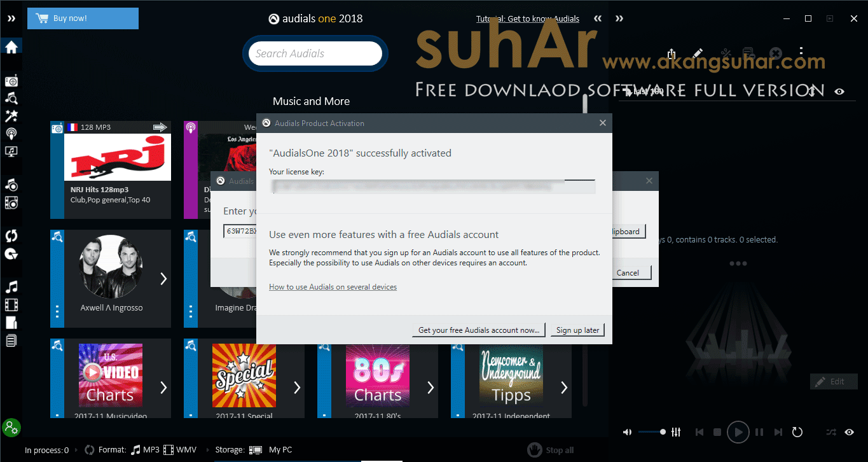Open the NRJ Hits 128mp3 station thumbnail
Image resolution: width=868 pixels, height=462 pixels.
click(x=118, y=157)
